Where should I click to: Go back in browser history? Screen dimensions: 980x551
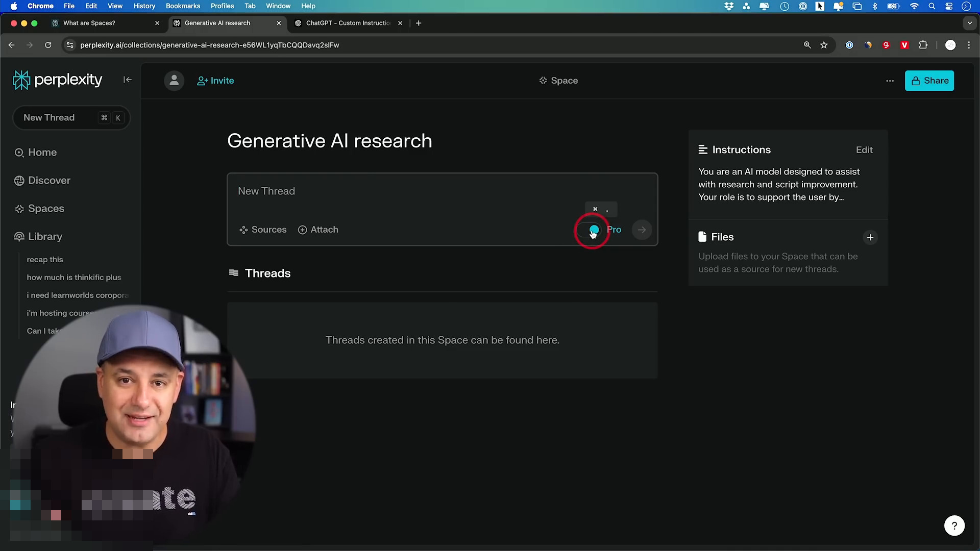point(11,45)
